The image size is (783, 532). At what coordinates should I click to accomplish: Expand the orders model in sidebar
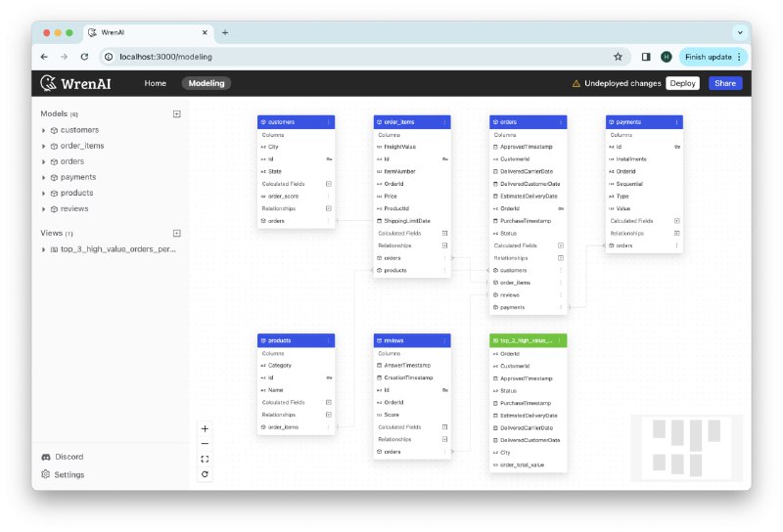point(43,161)
